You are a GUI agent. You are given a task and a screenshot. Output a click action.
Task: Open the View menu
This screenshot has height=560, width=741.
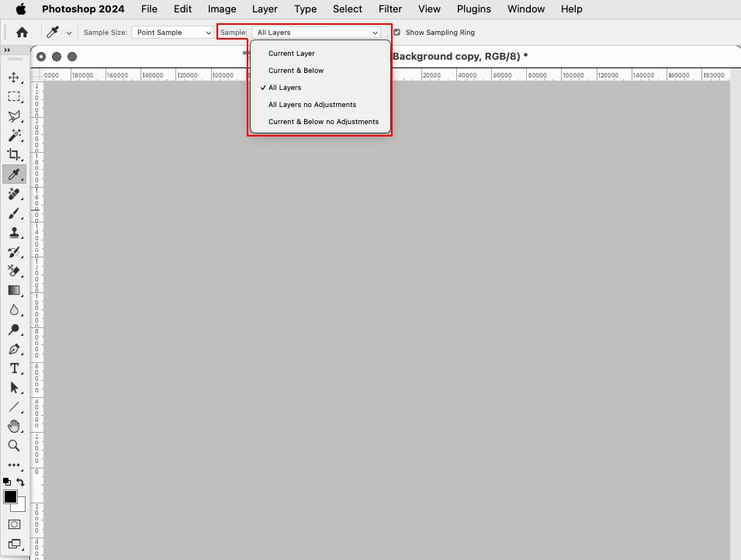[x=430, y=9]
